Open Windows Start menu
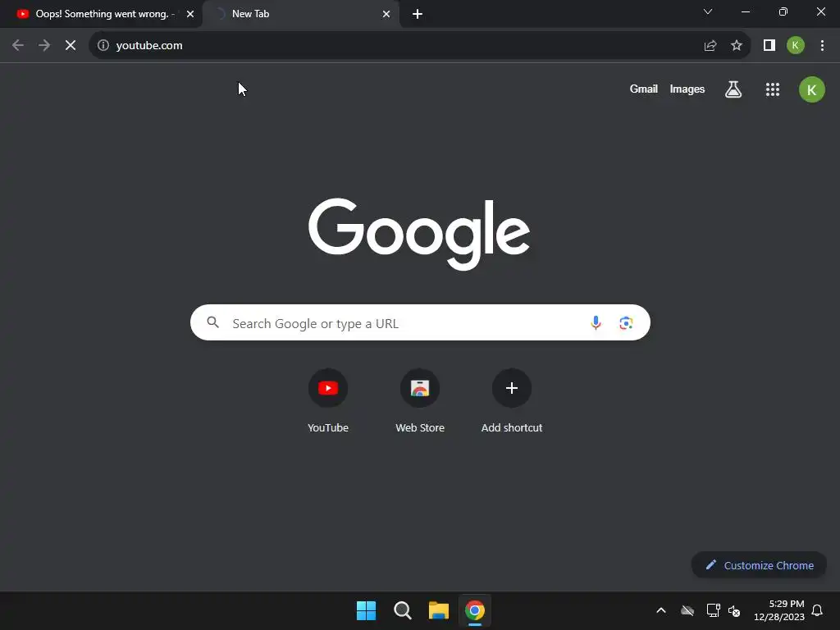Screen dimensions: 840x630 367,610
